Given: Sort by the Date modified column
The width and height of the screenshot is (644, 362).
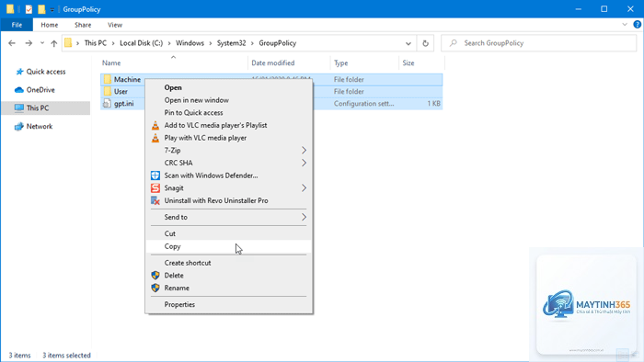Looking at the screenshot, I should tap(273, 63).
